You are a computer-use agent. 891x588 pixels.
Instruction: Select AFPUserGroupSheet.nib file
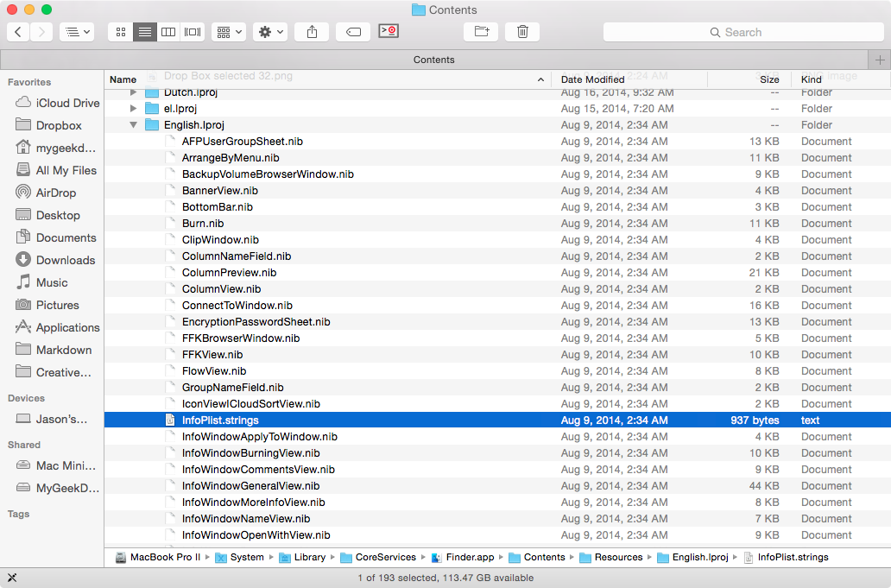coord(497,142)
